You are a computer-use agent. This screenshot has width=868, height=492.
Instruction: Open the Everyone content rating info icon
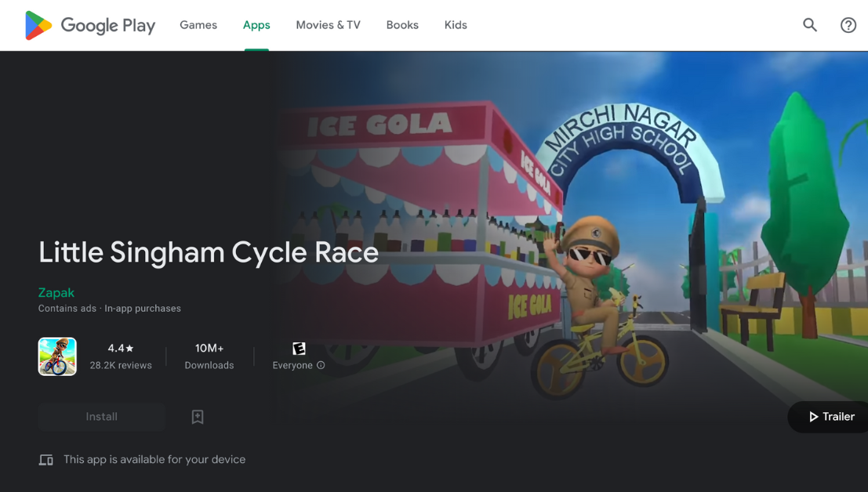tap(321, 365)
